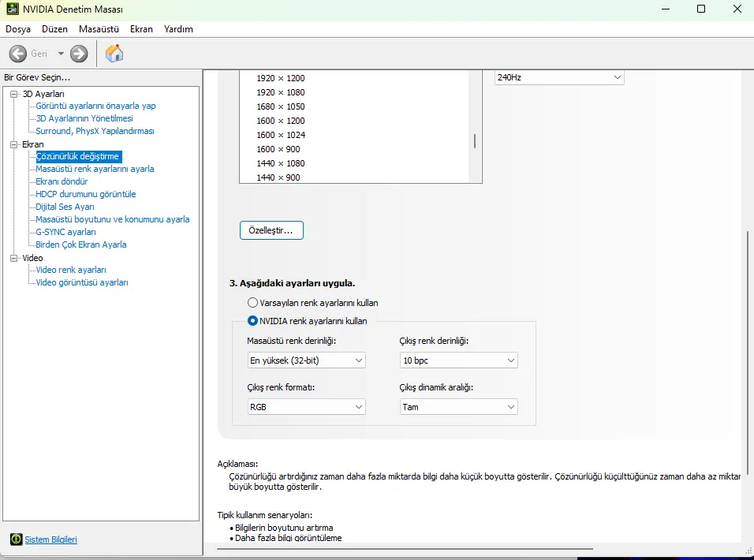Go to the Home icon in toolbar
The image size is (754, 560).
pos(114,54)
